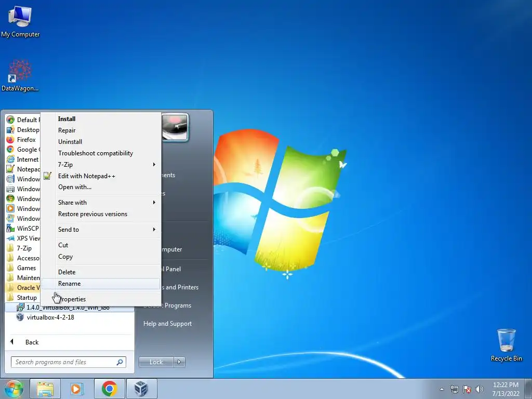
Task: Select Troubleshoot compatibility
Action: tap(101, 153)
